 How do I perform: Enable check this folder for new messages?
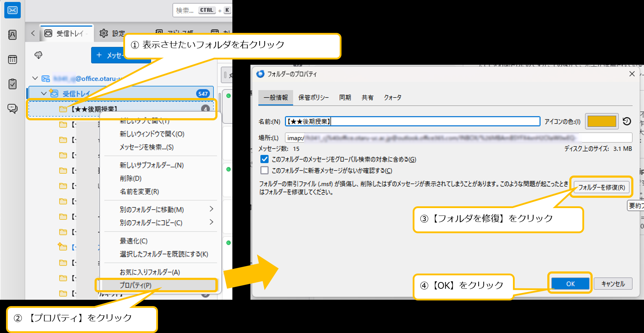point(264,171)
